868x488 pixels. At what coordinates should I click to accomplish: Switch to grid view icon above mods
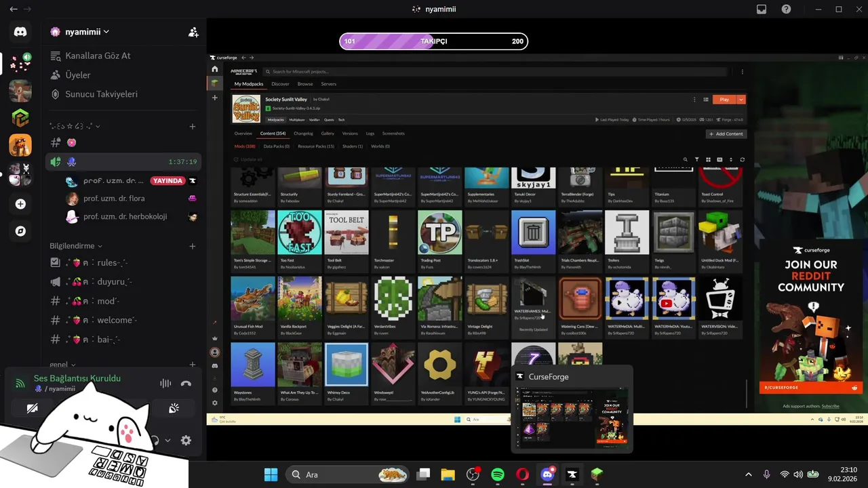point(708,160)
